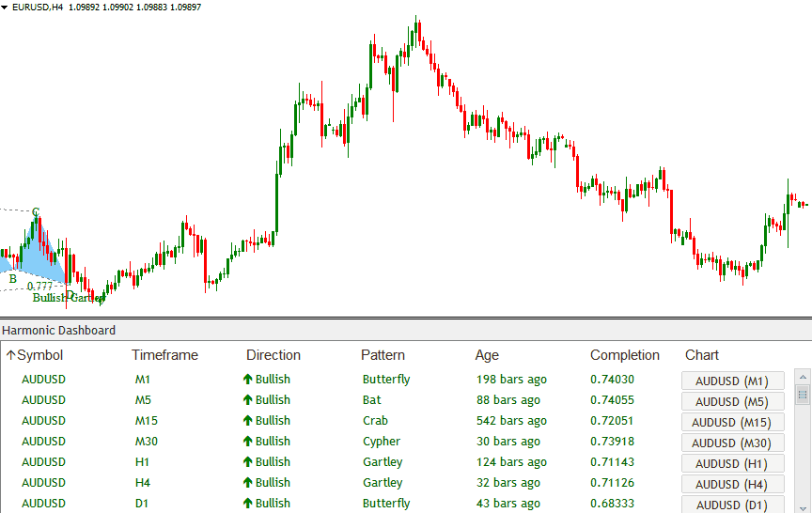Select the Bullish Gartley label on the chart

click(x=69, y=298)
